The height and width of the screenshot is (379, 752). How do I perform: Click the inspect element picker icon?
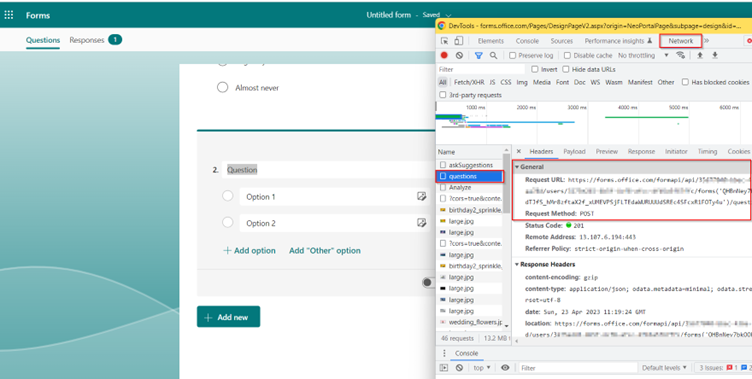(445, 41)
